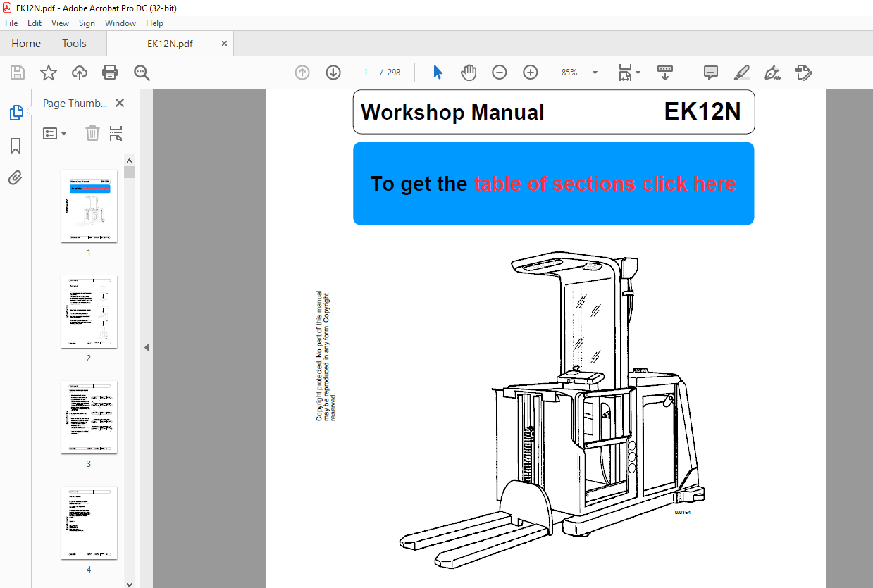Open the Page Thumbnails pane icon
The width and height of the screenshot is (873, 588).
[16, 113]
